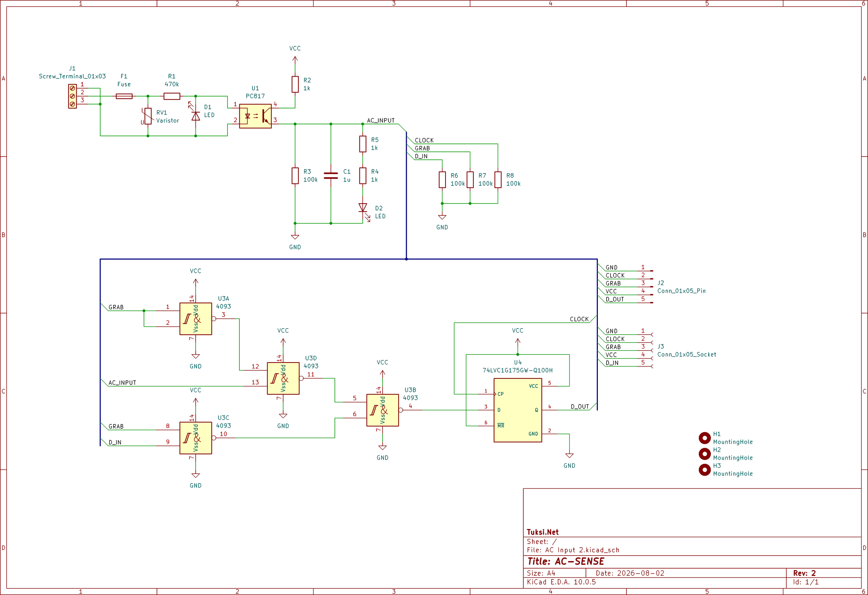Select resistor R5 1k
Image resolution: width=868 pixels, height=595 pixels.
363,144
